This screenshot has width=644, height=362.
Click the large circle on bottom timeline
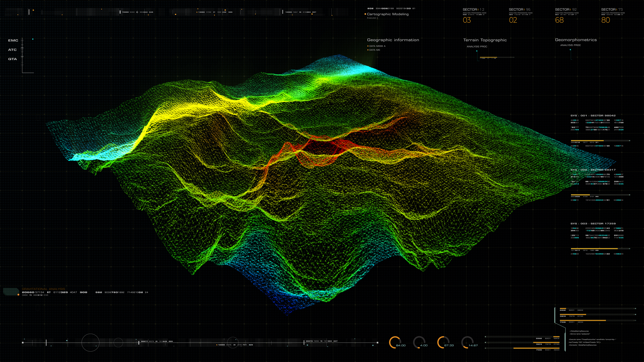point(91,343)
